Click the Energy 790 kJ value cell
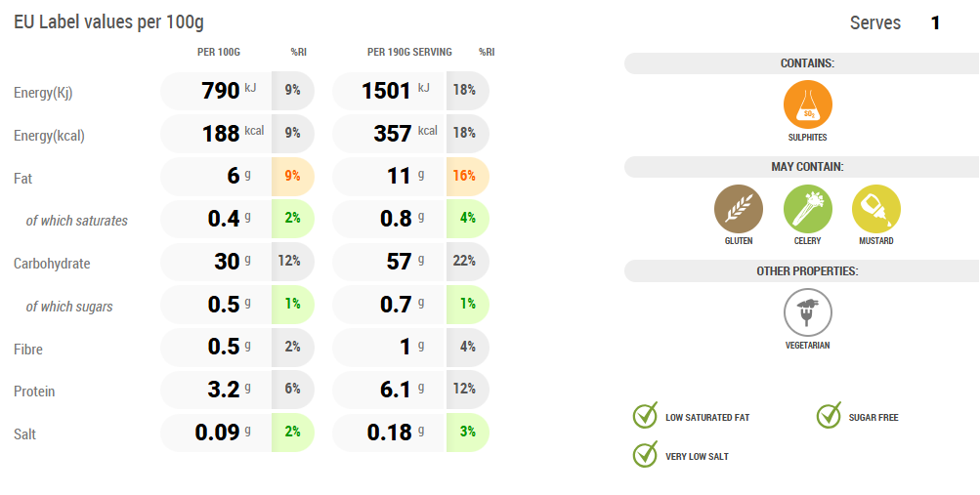Screen dimensions: 980x495 [x=217, y=91]
